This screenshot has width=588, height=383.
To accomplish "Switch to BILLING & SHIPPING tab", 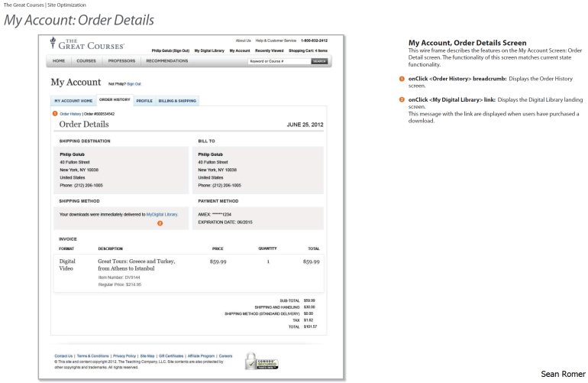I will 177,101.
